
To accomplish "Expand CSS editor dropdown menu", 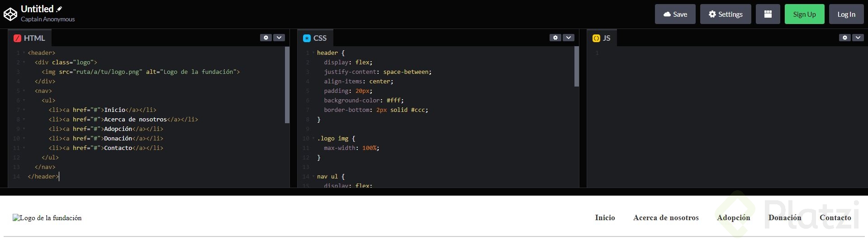I will coord(569,38).
